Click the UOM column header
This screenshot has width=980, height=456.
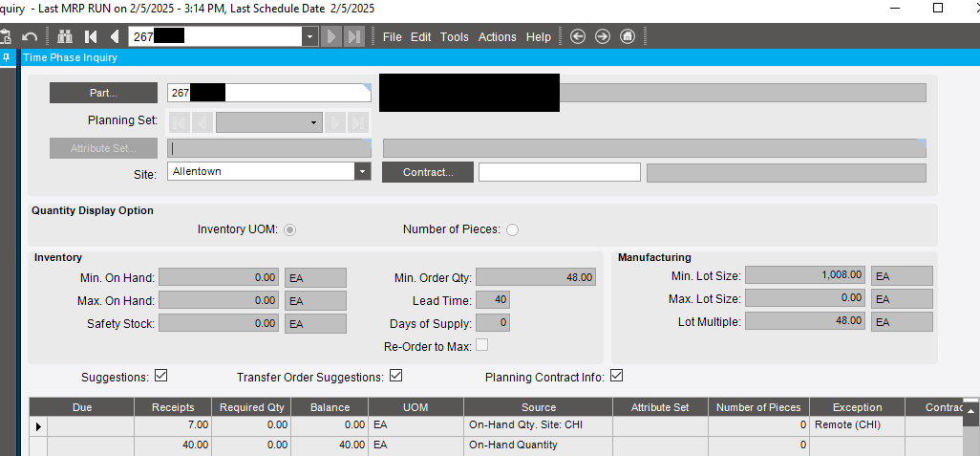(x=416, y=407)
